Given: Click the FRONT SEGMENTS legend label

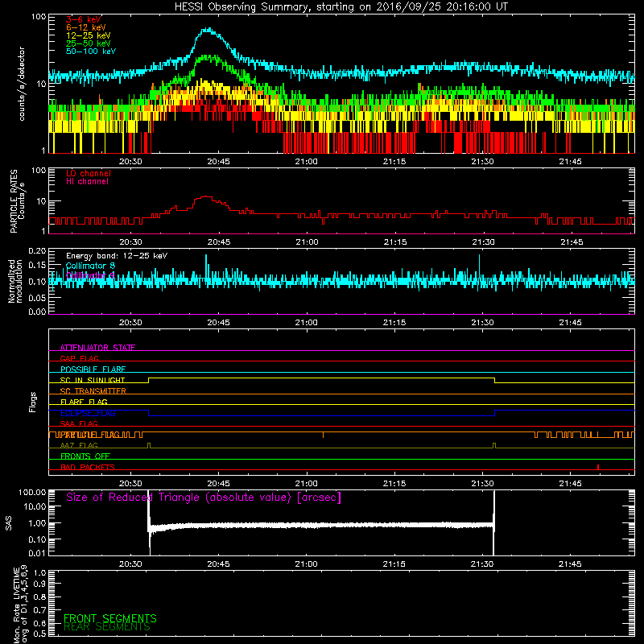Looking at the screenshot, I should (x=110, y=618).
